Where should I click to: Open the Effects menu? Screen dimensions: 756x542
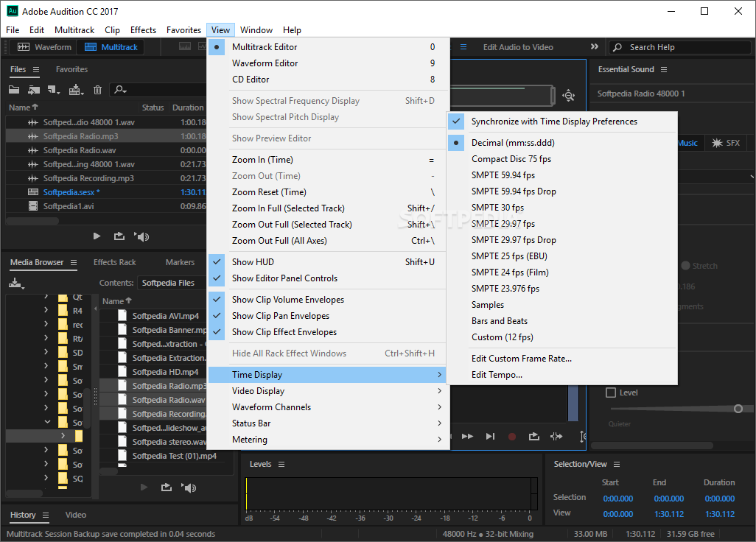[143, 30]
